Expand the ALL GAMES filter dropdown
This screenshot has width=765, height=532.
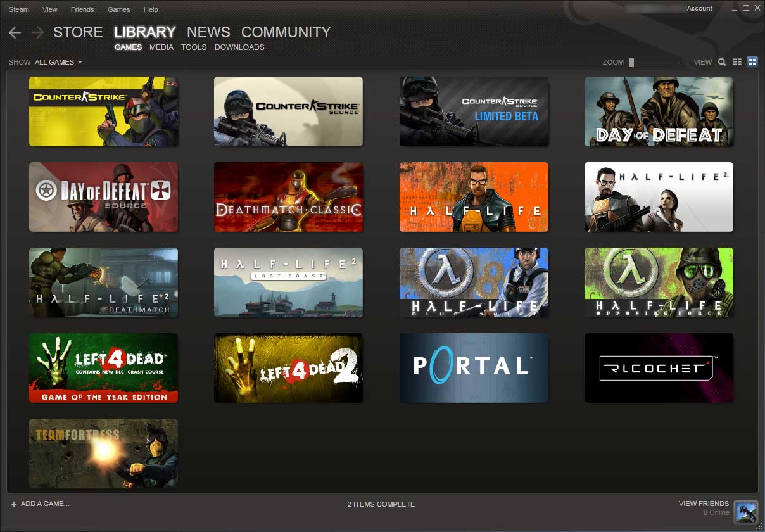coord(58,62)
